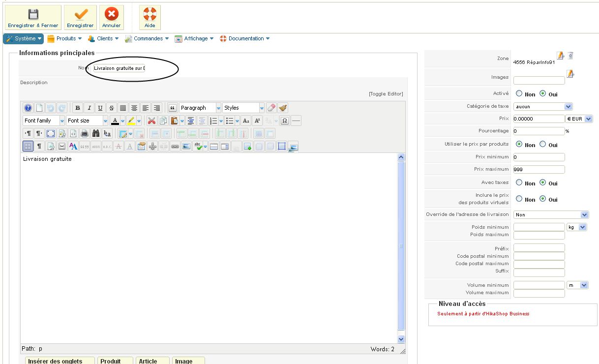599x364 pixels.
Task: Set Avec taxes to Non
Action: [x=519, y=183]
